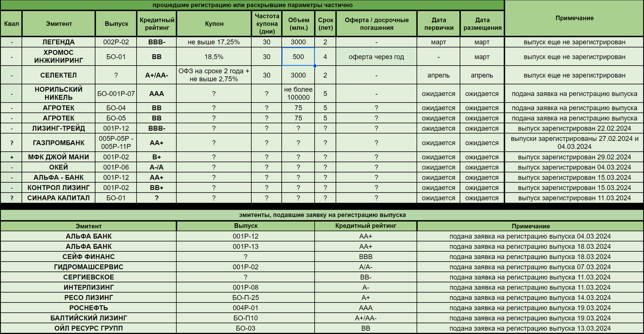Select the БО-05 issue cell
The width and height of the screenshot is (644, 334).
pyautogui.click(x=116, y=118)
